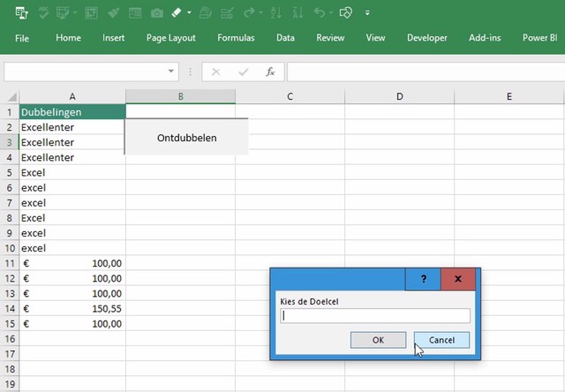Go to the Page Layout tab

tap(170, 38)
